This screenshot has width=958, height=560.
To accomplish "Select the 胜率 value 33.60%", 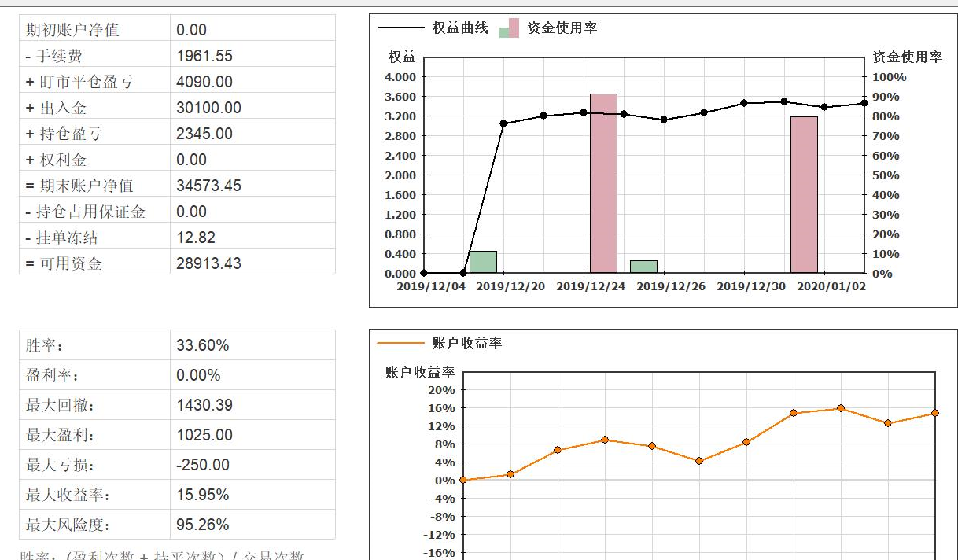I will [203, 345].
